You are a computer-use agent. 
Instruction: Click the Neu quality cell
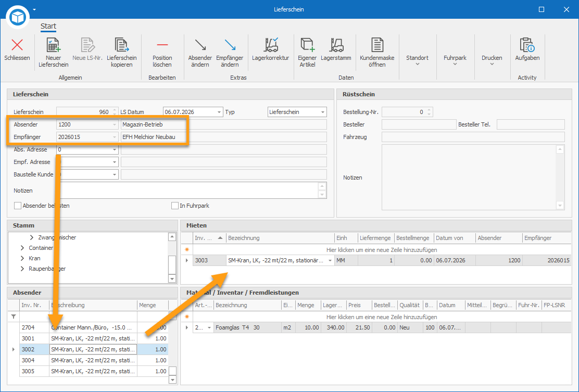point(409,328)
